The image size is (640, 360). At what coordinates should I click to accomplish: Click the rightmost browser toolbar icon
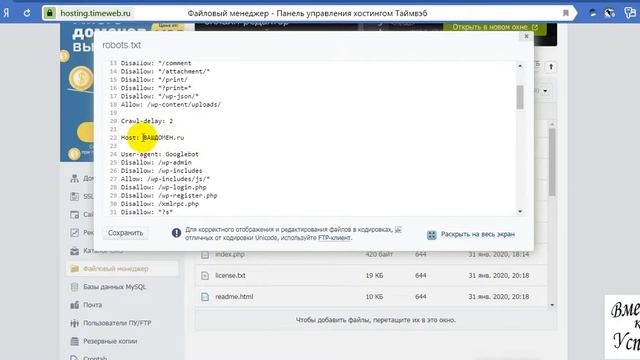[x=630, y=13]
